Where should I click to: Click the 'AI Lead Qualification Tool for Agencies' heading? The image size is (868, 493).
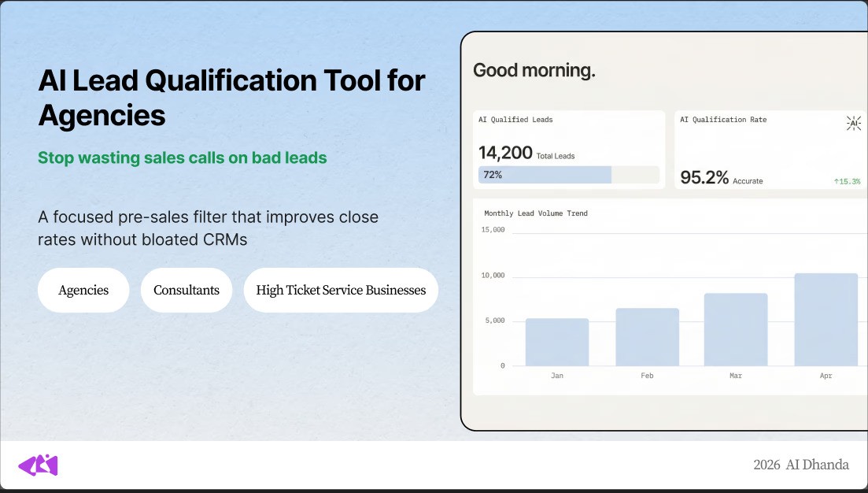(231, 98)
